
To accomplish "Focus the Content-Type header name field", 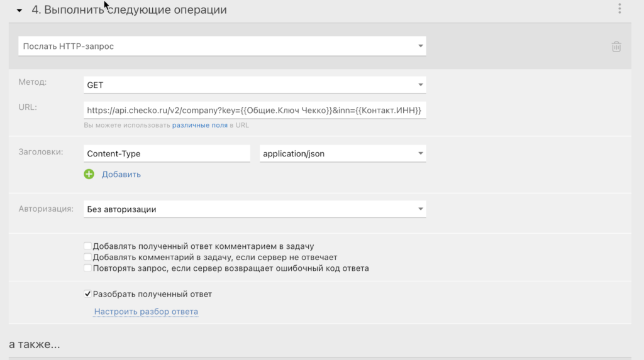I will (167, 154).
